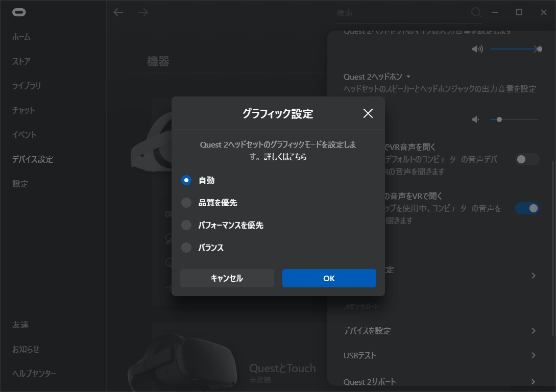
Task: Open チャット in the sidebar
Action: pos(24,110)
